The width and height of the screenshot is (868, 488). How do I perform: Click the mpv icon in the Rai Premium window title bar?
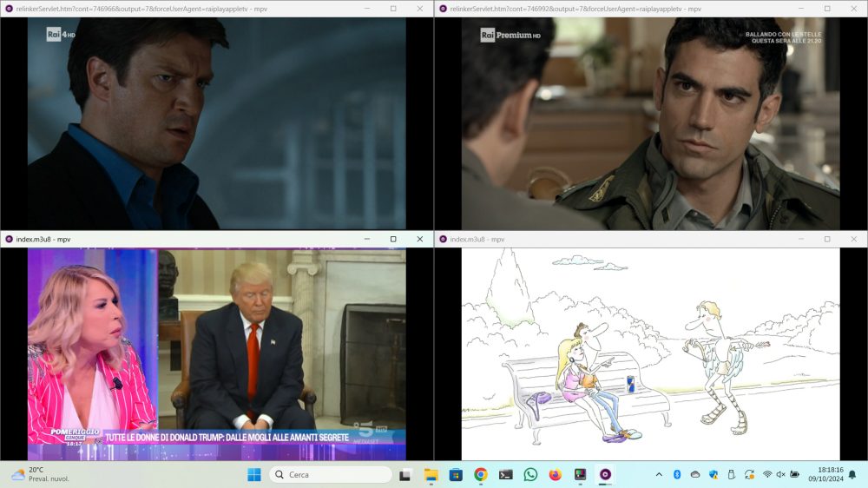(x=443, y=9)
